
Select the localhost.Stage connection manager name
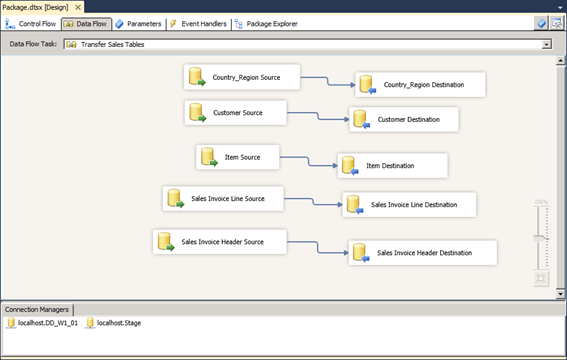click(x=119, y=323)
